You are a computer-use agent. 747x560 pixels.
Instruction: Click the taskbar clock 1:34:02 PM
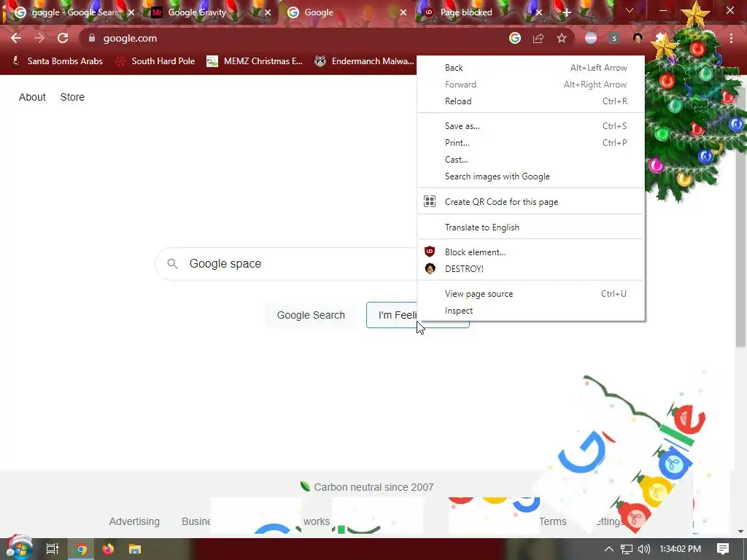coord(681,549)
